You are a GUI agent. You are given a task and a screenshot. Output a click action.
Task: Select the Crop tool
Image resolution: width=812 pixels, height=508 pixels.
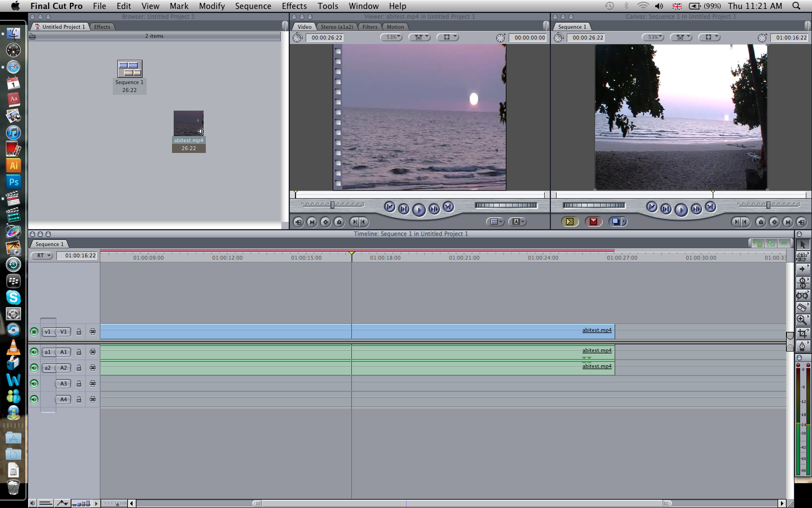click(x=802, y=333)
